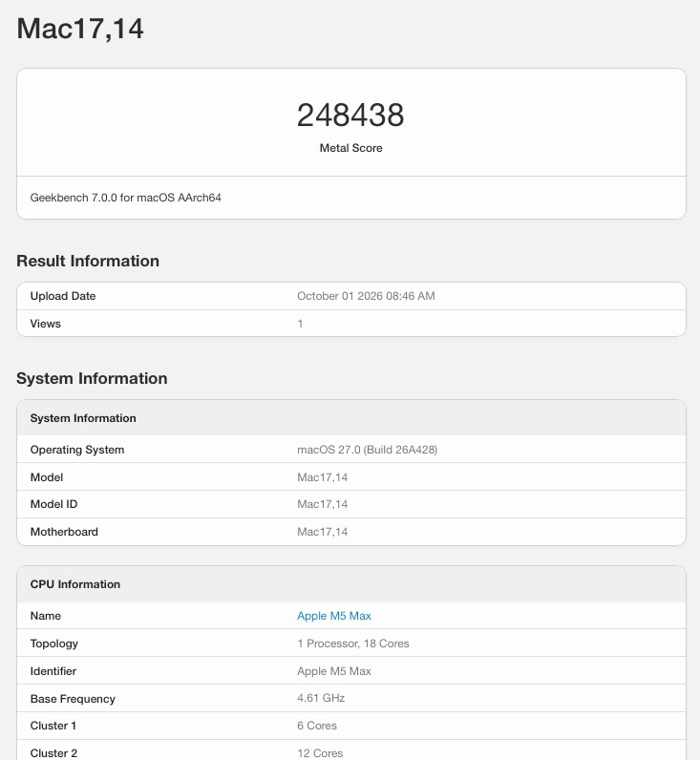Click the Identifier row value Apple M5 Max

click(x=334, y=671)
